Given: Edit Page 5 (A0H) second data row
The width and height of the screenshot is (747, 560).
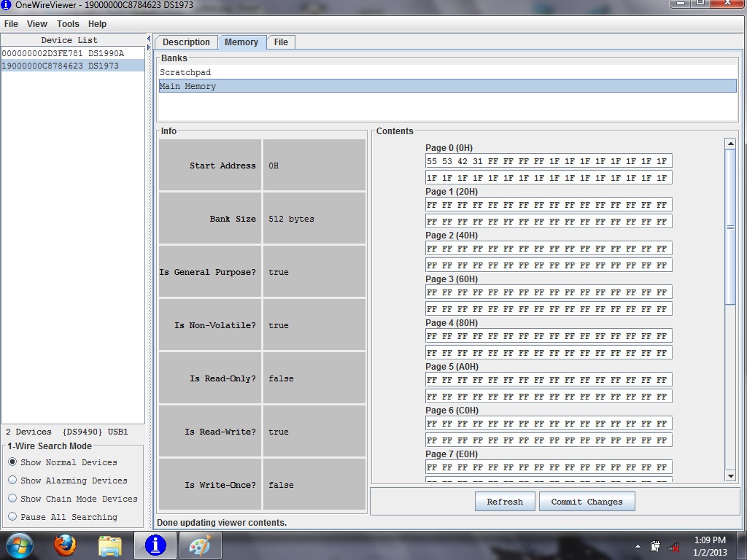Looking at the screenshot, I should click(549, 397).
